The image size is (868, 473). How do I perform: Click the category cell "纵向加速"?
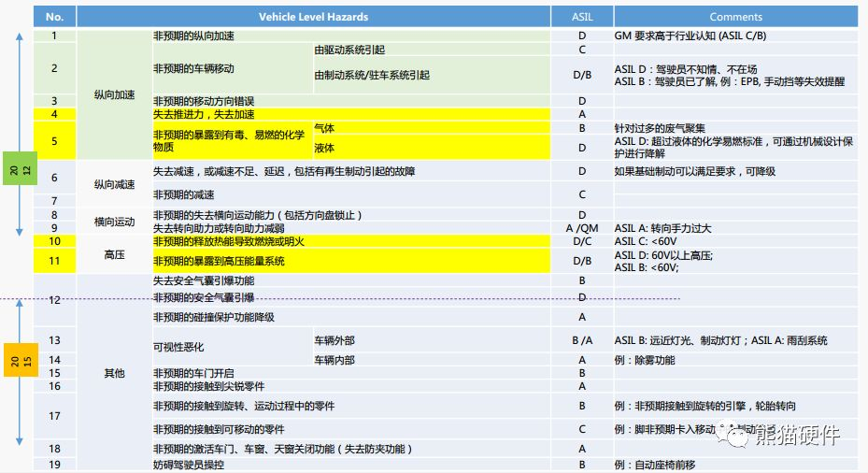point(114,94)
